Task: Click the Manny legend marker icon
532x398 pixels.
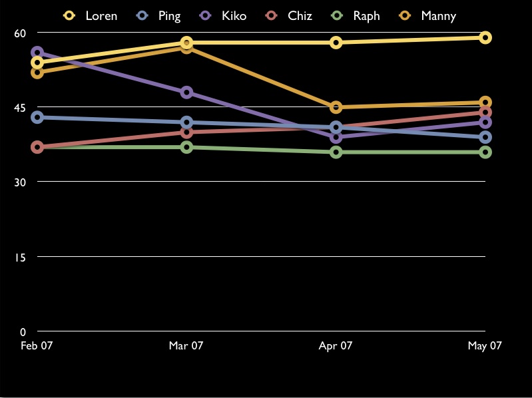Action: coord(405,15)
